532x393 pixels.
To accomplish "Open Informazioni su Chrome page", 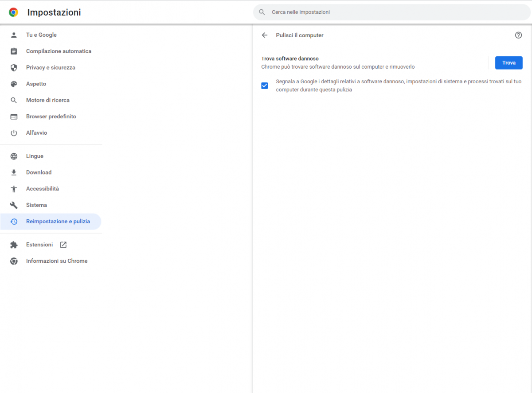I will tap(57, 261).
